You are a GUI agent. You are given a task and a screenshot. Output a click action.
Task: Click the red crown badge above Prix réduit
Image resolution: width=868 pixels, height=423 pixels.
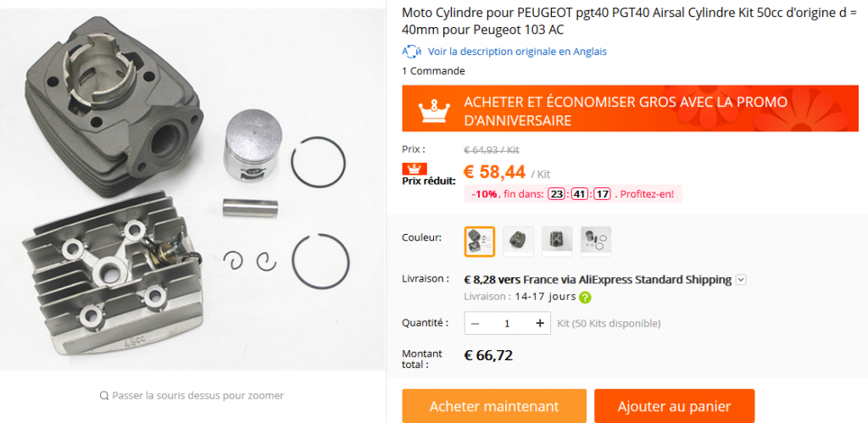pos(414,169)
